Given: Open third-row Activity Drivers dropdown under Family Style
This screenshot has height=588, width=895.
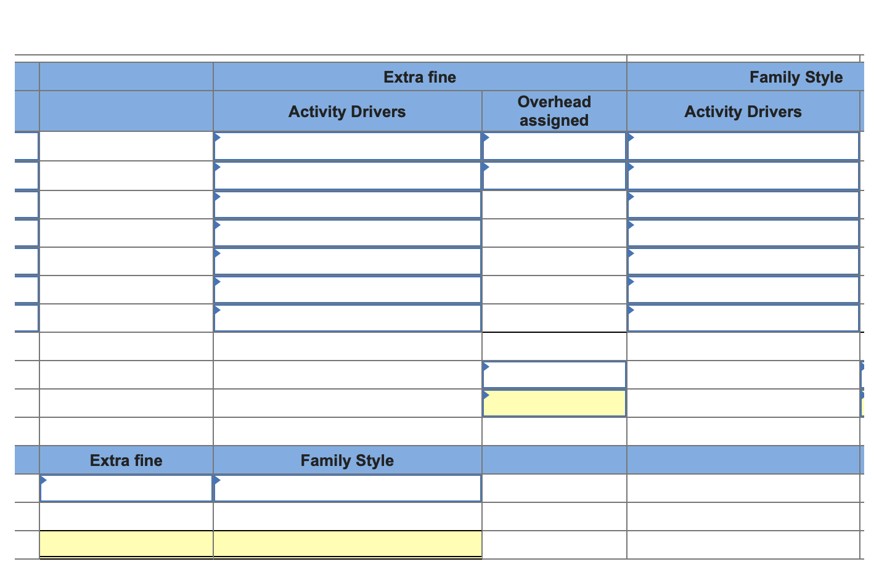Looking at the screenshot, I should (x=743, y=205).
